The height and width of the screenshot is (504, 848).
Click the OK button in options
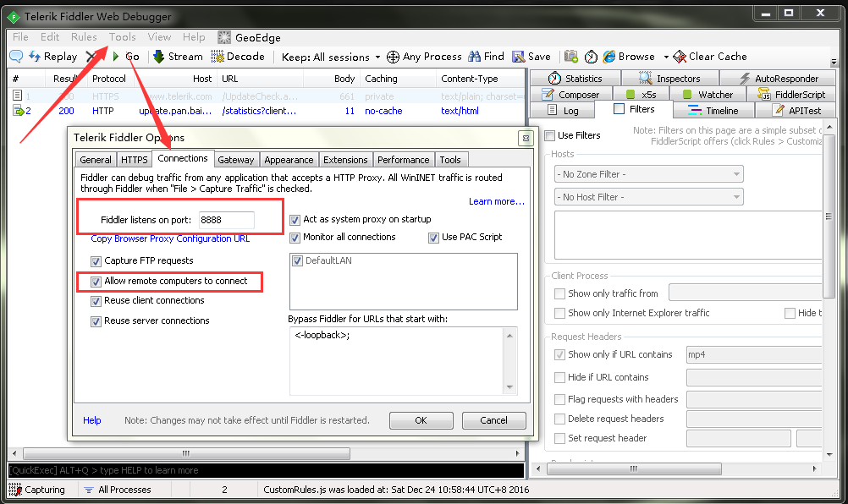pyautogui.click(x=421, y=420)
